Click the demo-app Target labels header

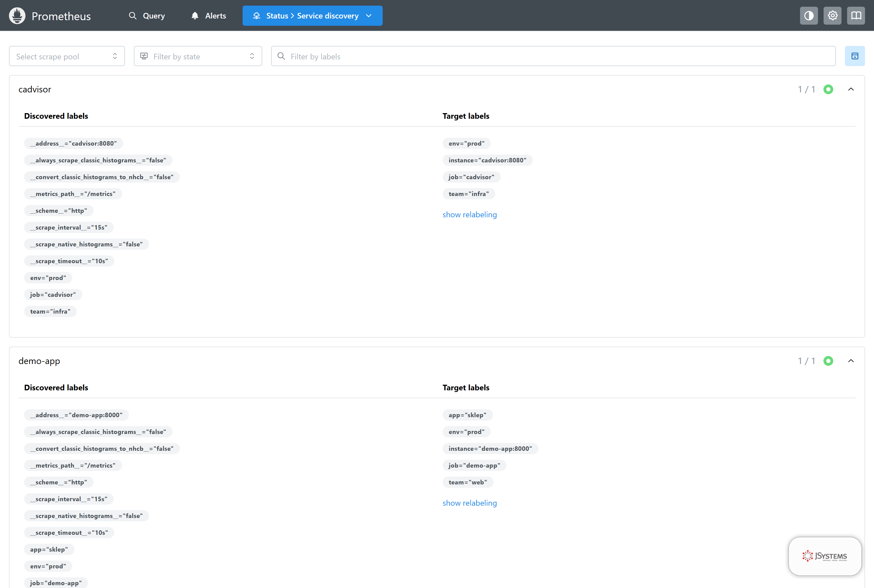click(x=466, y=387)
